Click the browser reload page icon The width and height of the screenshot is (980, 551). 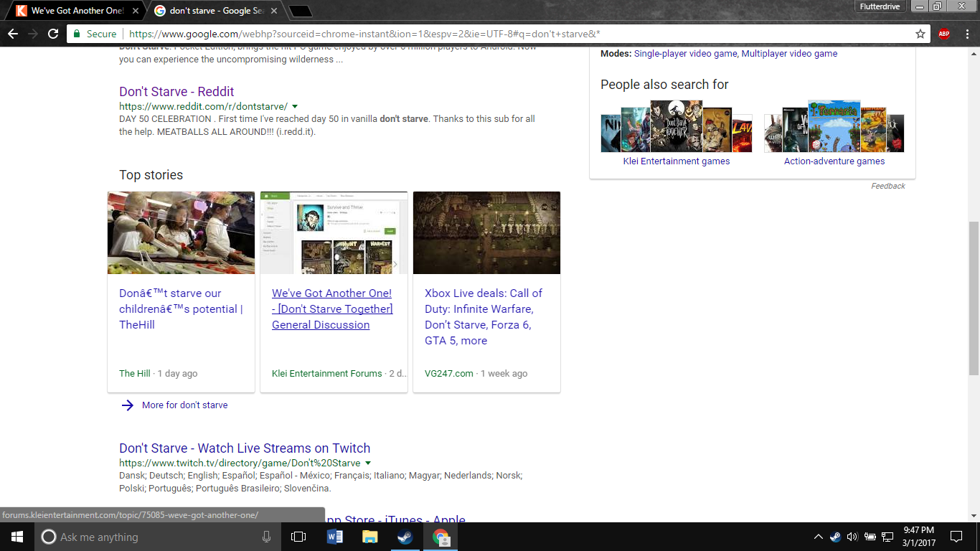tap(53, 34)
